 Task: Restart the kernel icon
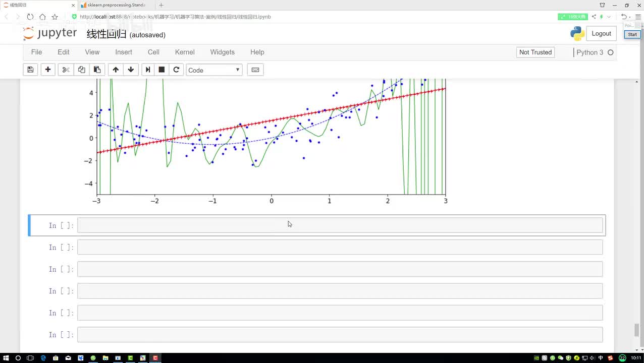click(176, 70)
